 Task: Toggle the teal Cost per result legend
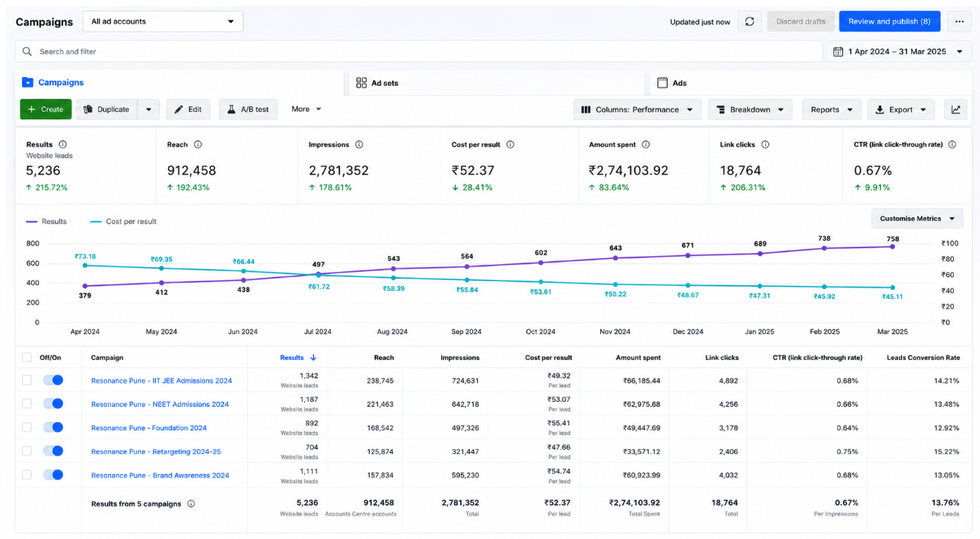coord(123,221)
